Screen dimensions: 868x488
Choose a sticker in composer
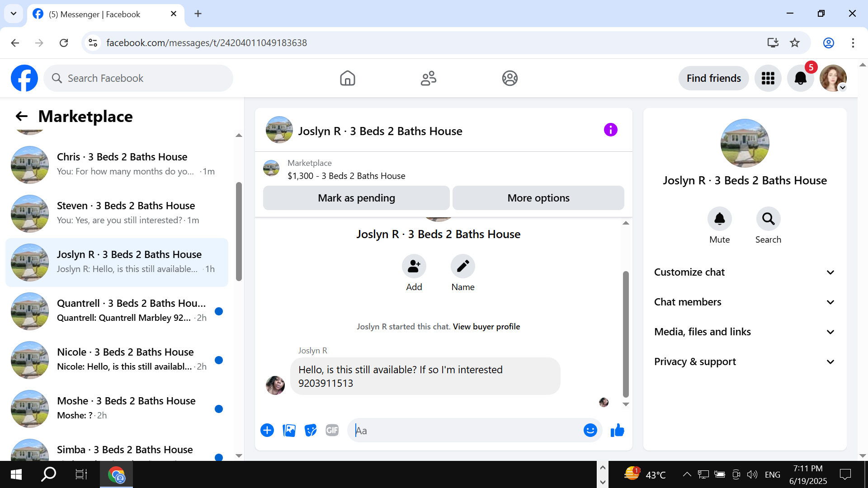tap(311, 431)
